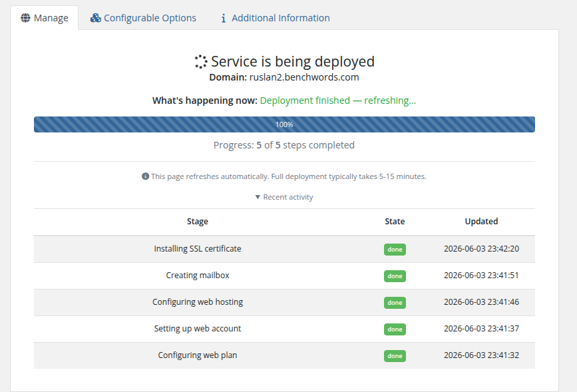Click timestamp 2026-06-03 23:41:37

click(x=481, y=329)
